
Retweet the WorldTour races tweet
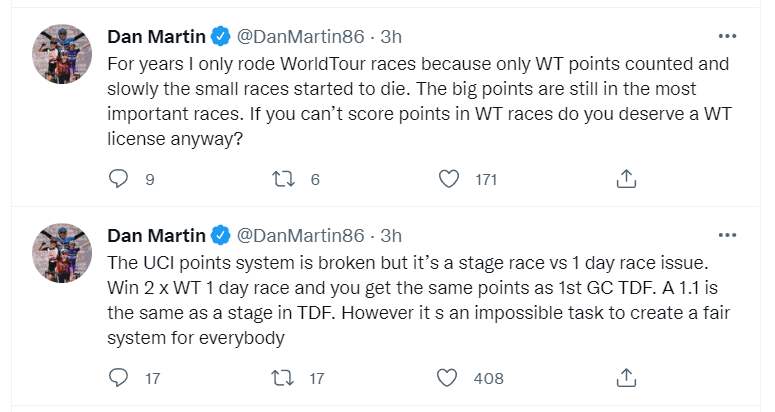(283, 179)
